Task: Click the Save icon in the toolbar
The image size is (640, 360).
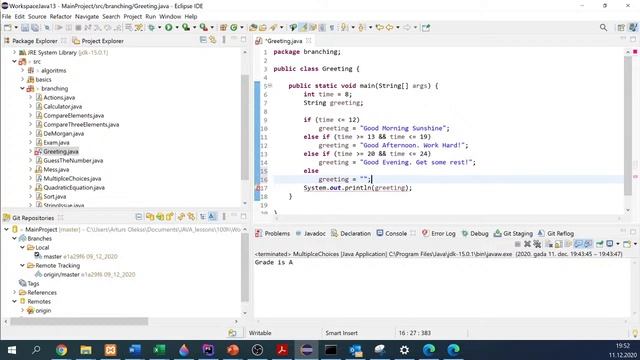Action: point(25,28)
